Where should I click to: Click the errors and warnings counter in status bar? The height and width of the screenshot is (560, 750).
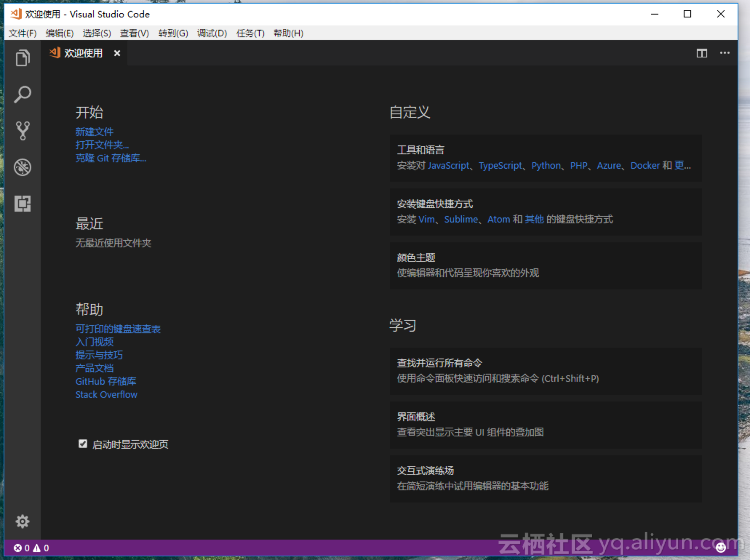click(31, 548)
